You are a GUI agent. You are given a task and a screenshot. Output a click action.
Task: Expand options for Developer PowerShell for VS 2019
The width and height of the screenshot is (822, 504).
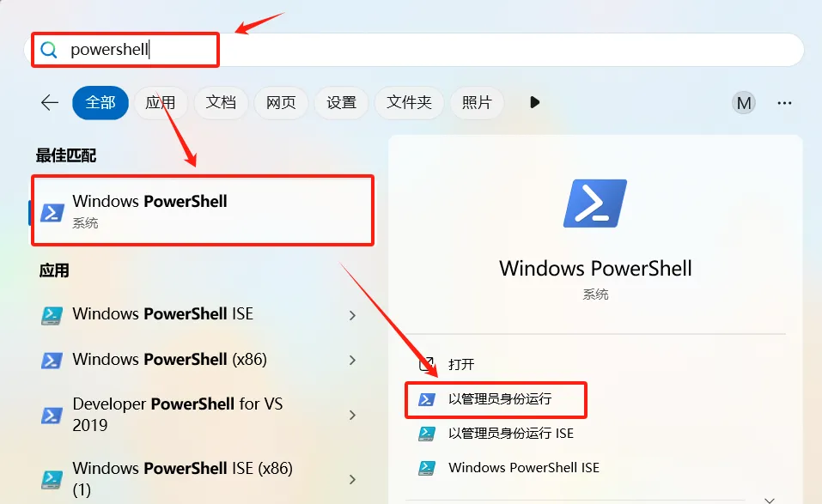click(352, 415)
